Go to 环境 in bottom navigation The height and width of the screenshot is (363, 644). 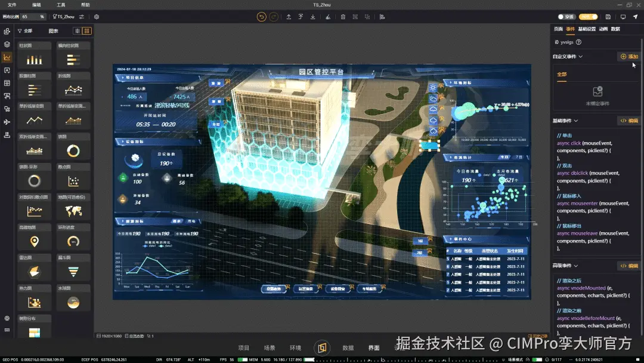coord(295,348)
